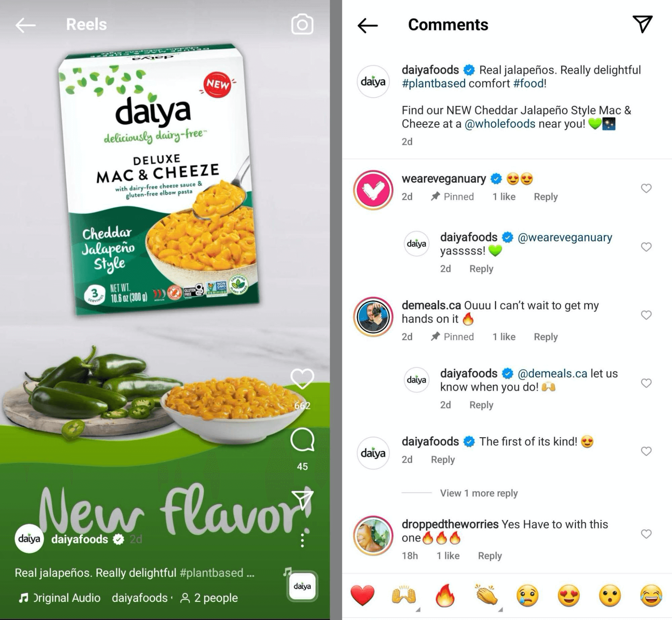Share the reel via paper plane icon

point(303,499)
